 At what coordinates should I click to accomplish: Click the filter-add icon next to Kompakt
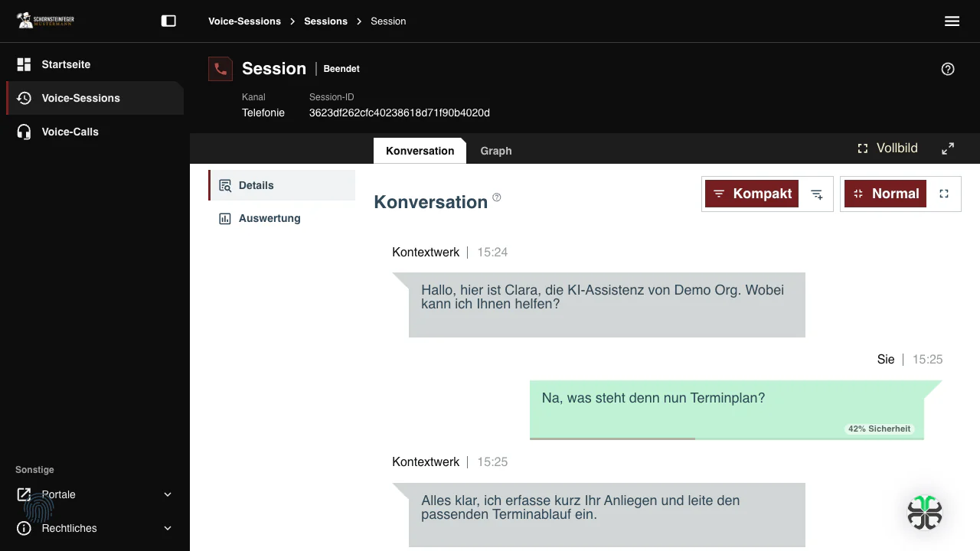coord(817,194)
